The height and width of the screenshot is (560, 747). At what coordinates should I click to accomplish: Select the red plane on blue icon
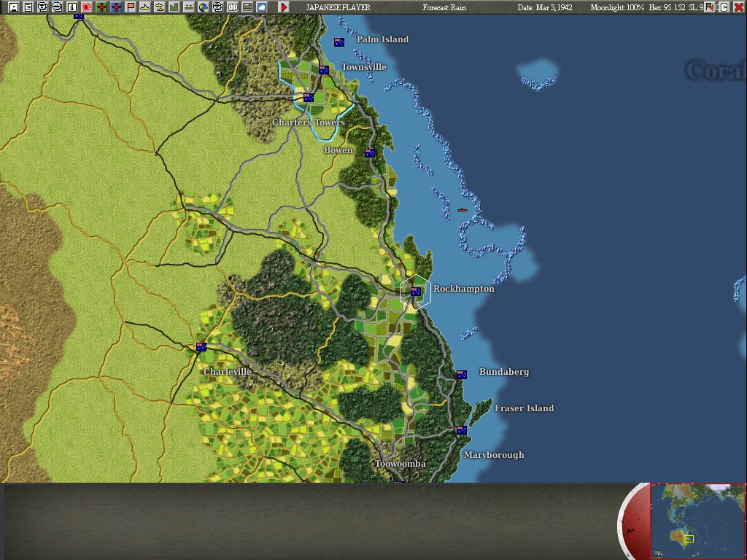116,7
